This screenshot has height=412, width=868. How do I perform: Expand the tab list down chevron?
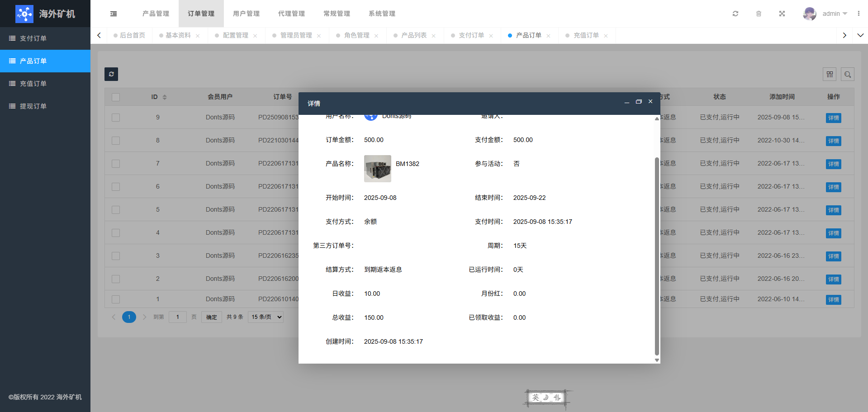860,35
